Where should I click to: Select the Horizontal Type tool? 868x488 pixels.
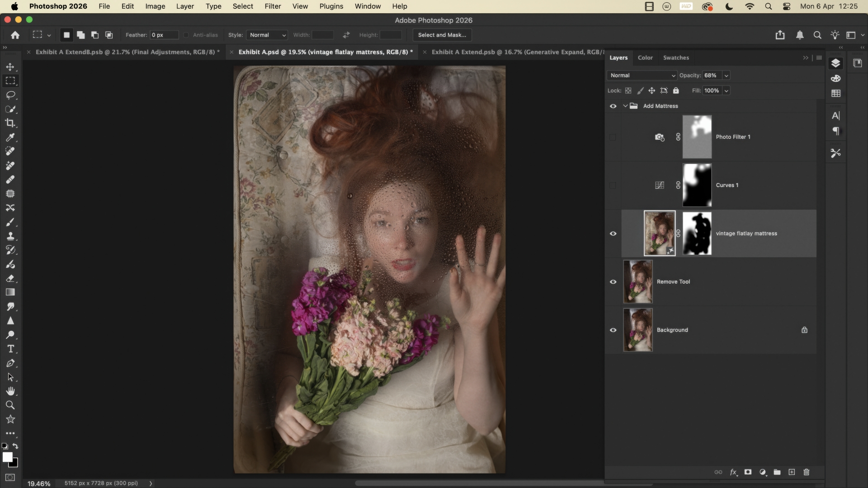(x=10, y=349)
